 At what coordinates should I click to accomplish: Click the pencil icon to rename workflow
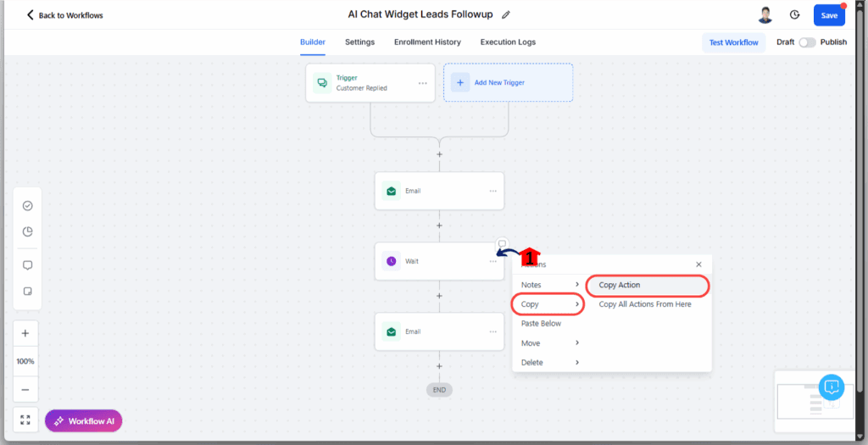505,15
